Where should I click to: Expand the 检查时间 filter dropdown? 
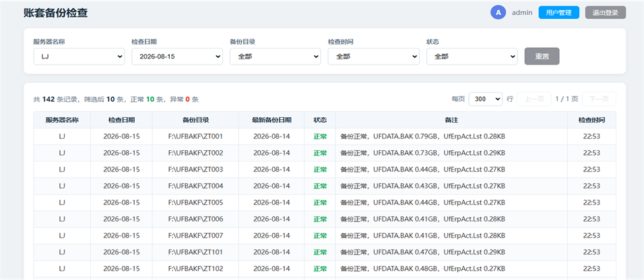(x=374, y=57)
